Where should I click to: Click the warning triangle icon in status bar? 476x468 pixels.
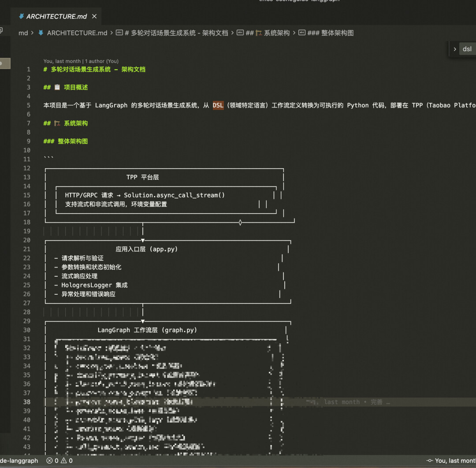63,461
